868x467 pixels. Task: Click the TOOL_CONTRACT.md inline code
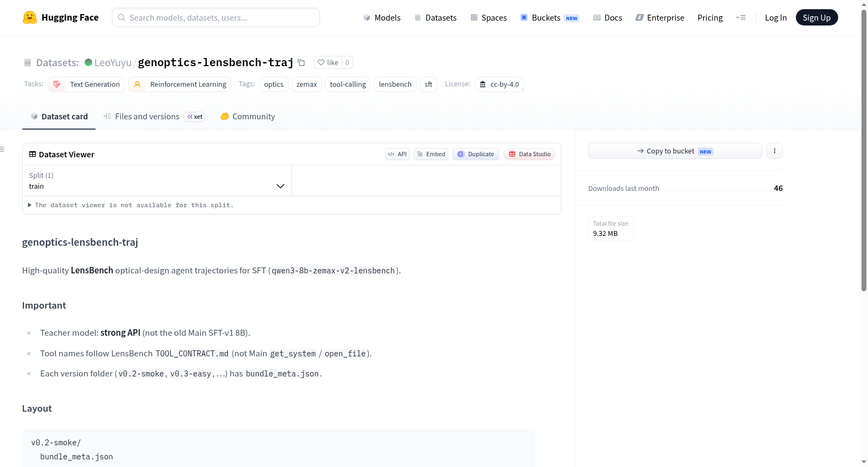pos(192,354)
